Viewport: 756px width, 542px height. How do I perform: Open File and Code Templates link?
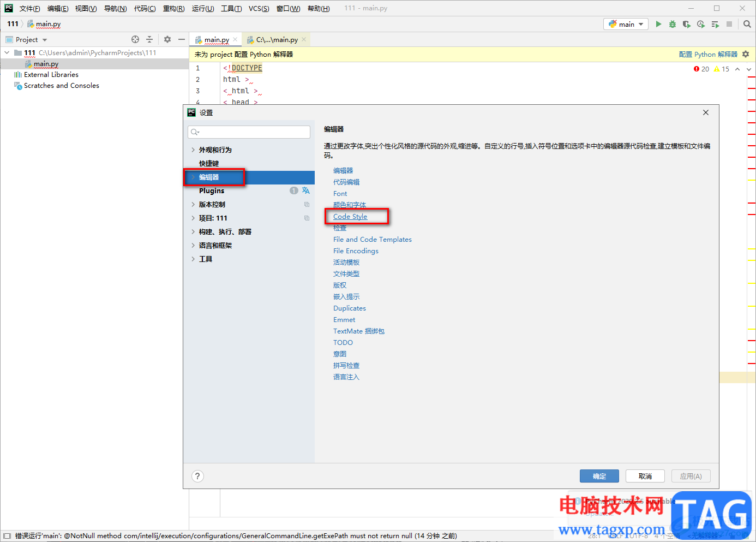373,240
